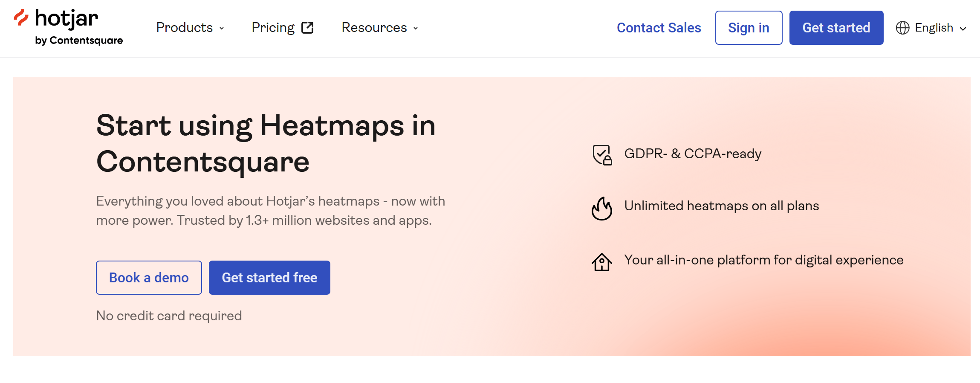Image resolution: width=980 pixels, height=383 pixels.
Task: Click the 'Unlimited heatmaps on all plans' text
Action: coord(722,206)
